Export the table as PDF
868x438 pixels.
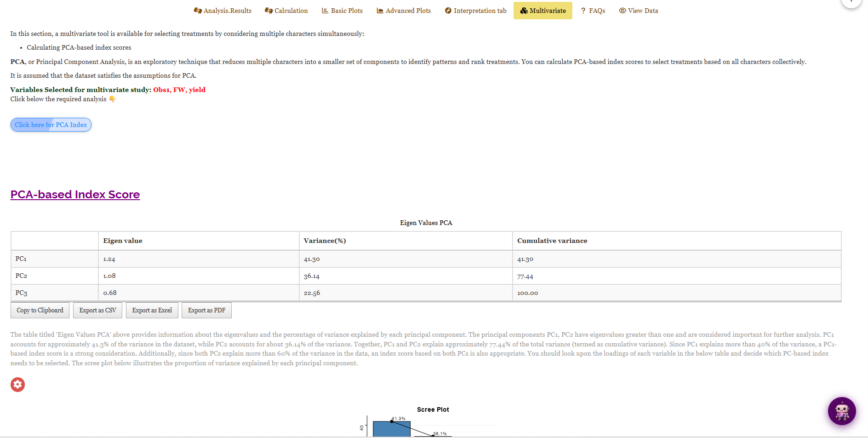click(207, 311)
